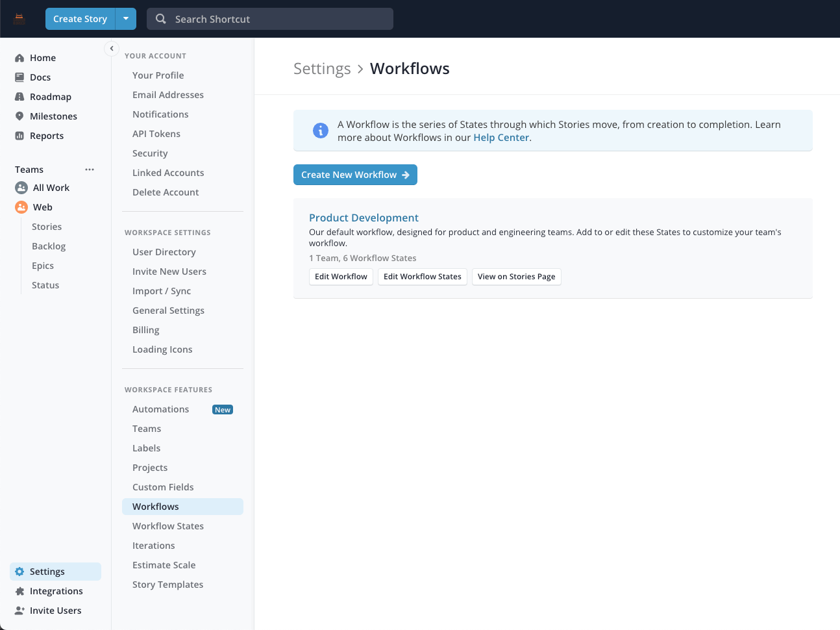Select Workflows in settings menu
The width and height of the screenshot is (840, 630).
pyautogui.click(x=182, y=507)
